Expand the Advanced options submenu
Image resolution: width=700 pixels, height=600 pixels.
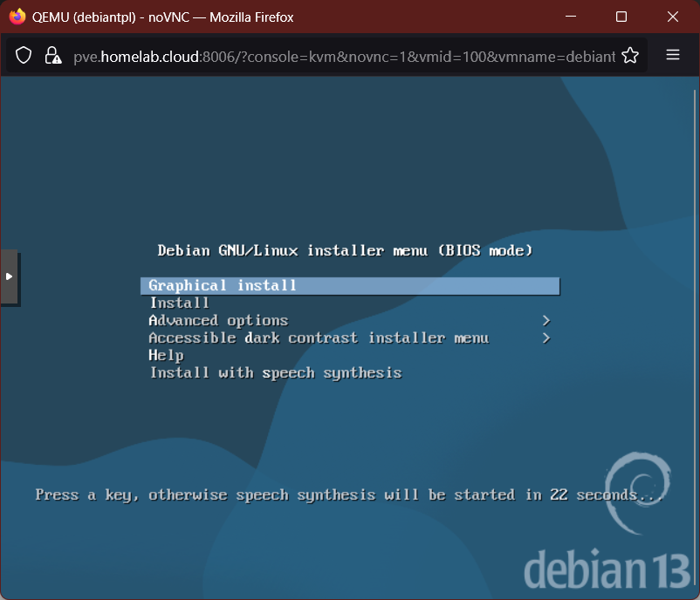click(217, 320)
